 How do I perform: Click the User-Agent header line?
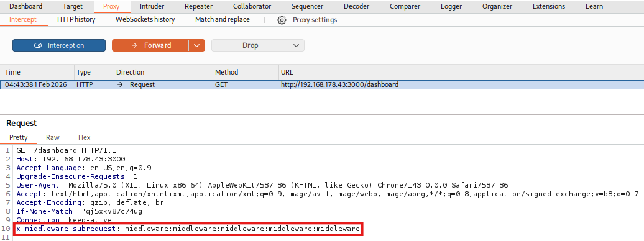[262, 185]
